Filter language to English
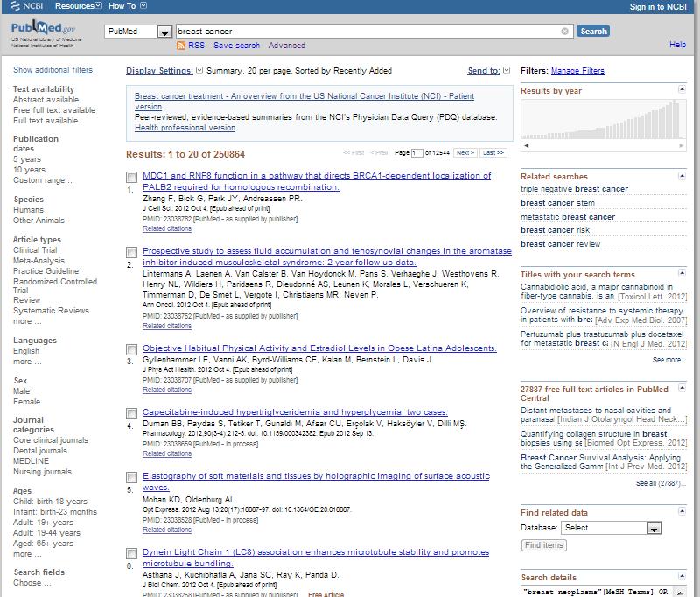Viewport: 700px width, 597px height. (x=26, y=351)
